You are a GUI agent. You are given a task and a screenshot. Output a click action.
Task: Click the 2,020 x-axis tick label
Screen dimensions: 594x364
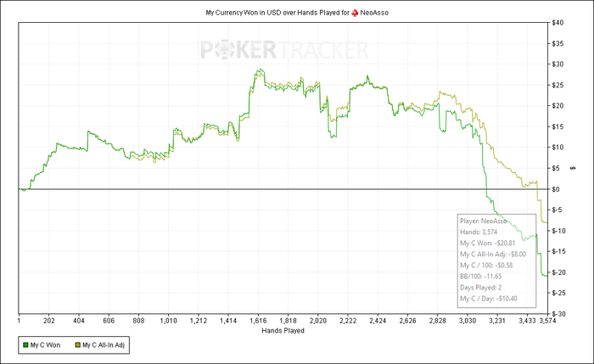pyautogui.click(x=318, y=321)
